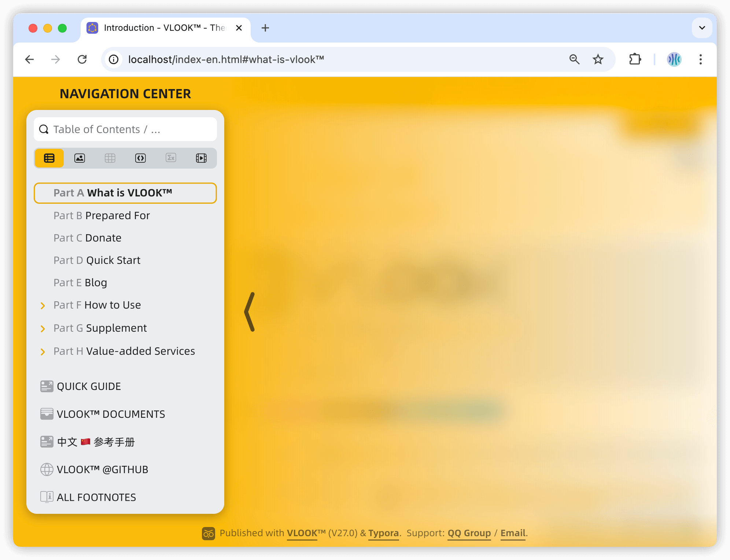This screenshot has height=560, width=730.
Task: Open Chrome three-dot menu
Action: (700, 59)
